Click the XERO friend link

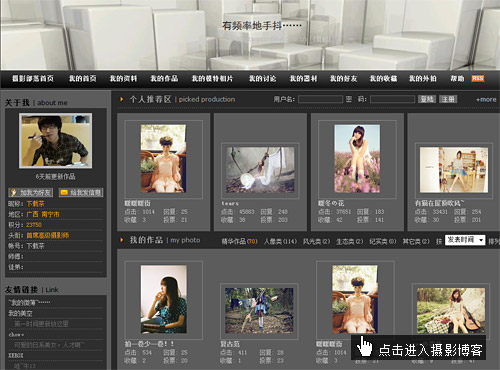tap(16, 355)
